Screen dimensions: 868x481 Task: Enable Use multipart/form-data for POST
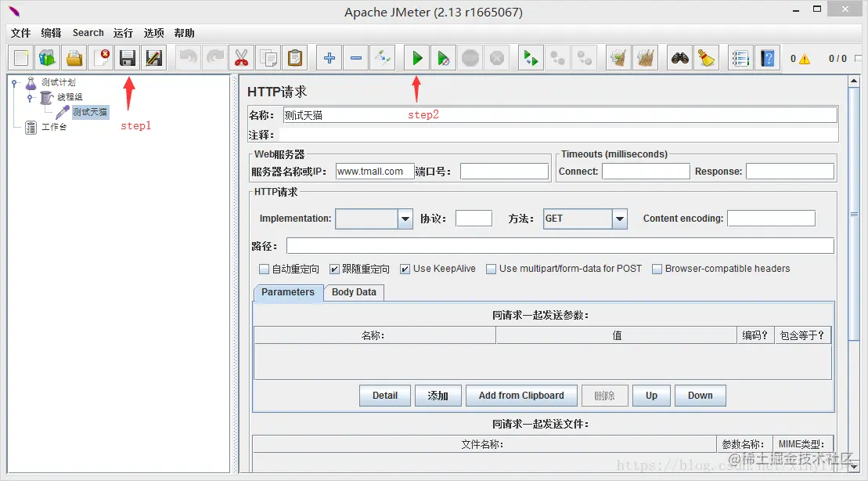click(x=491, y=269)
